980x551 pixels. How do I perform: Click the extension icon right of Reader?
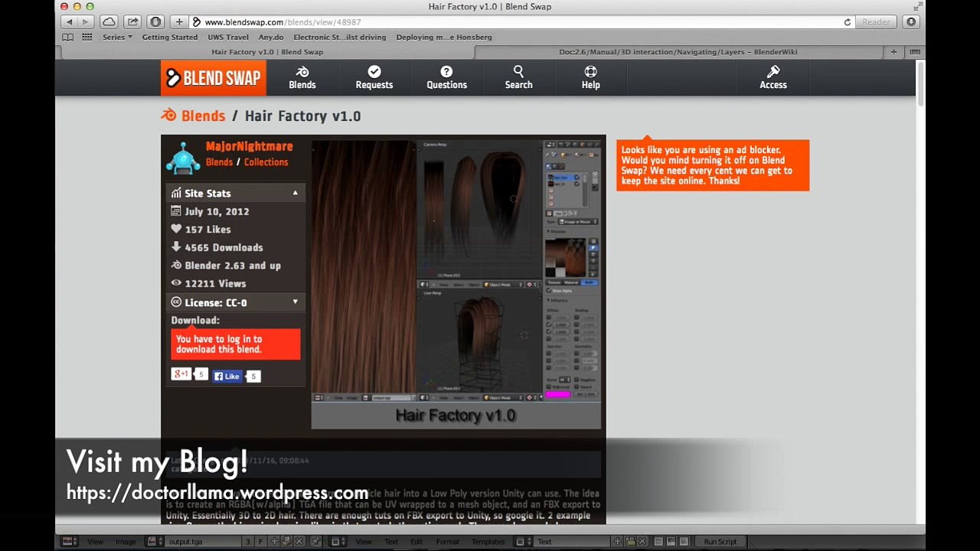click(911, 22)
